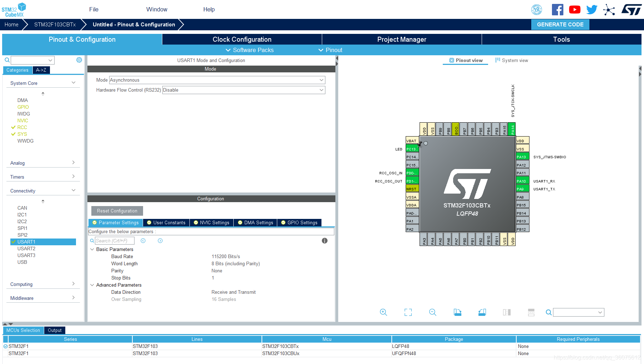Open the Help menu

coord(209,9)
